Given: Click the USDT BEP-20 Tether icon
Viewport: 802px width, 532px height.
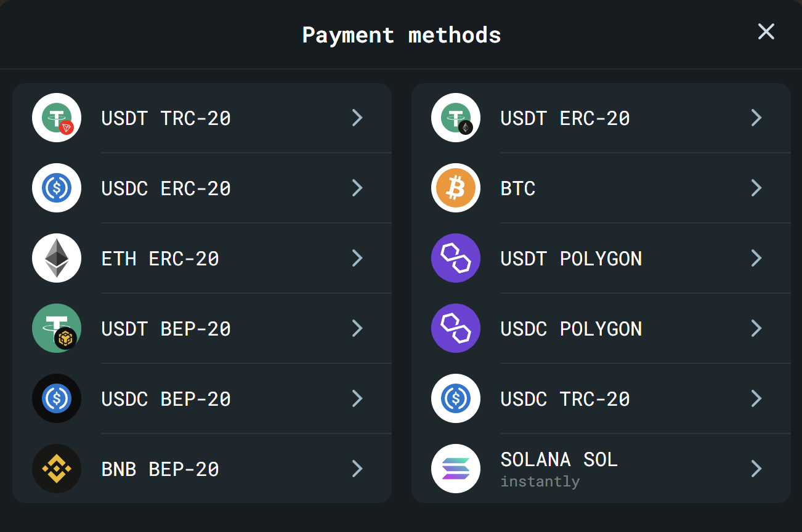Looking at the screenshot, I should point(57,328).
